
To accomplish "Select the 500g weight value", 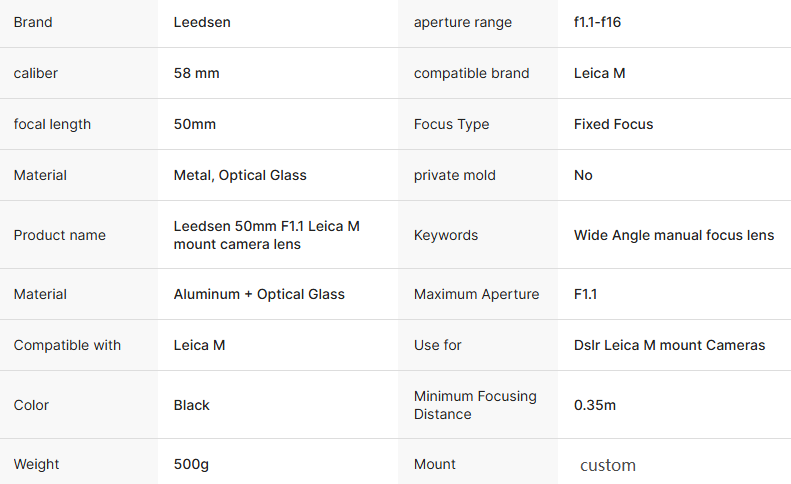I will (191, 464).
